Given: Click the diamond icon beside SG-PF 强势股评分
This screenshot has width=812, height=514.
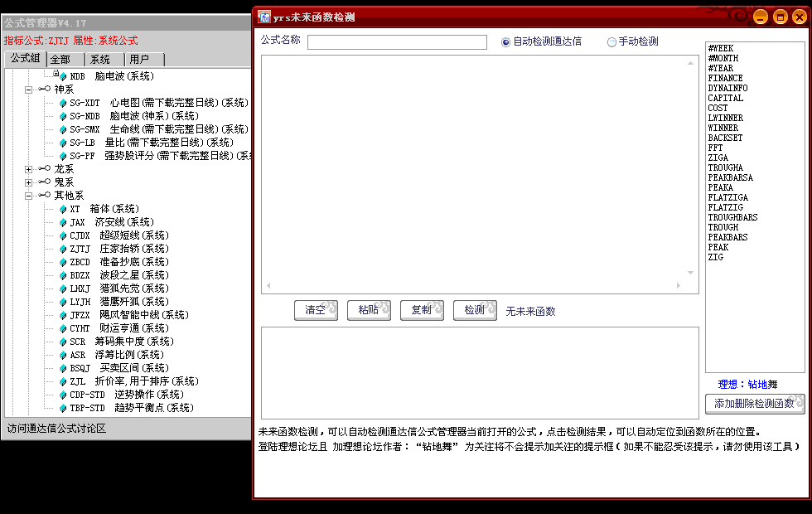Looking at the screenshot, I should [63, 156].
